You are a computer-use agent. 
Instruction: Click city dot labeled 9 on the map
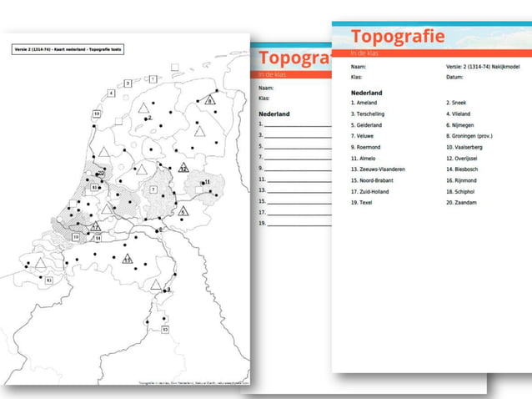(164, 291)
